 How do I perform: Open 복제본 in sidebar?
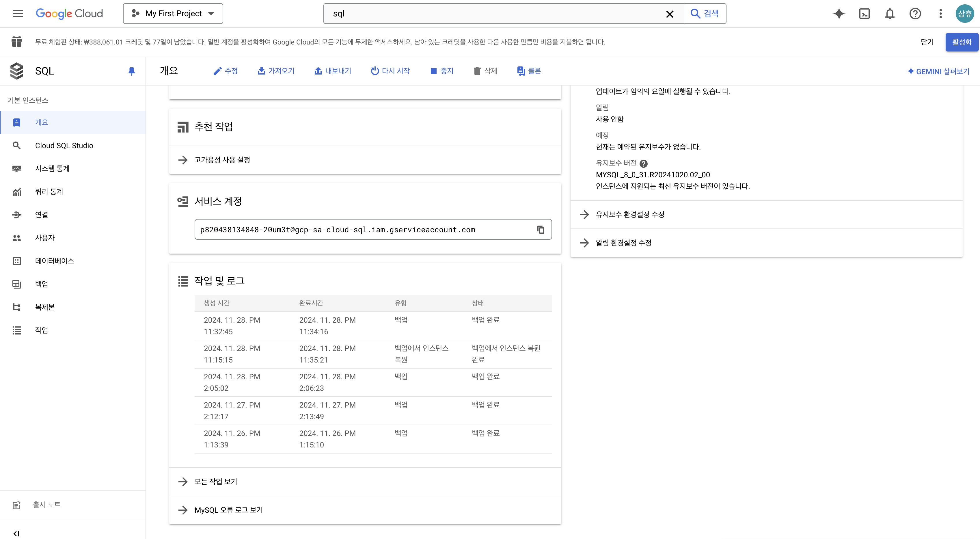[73, 307]
